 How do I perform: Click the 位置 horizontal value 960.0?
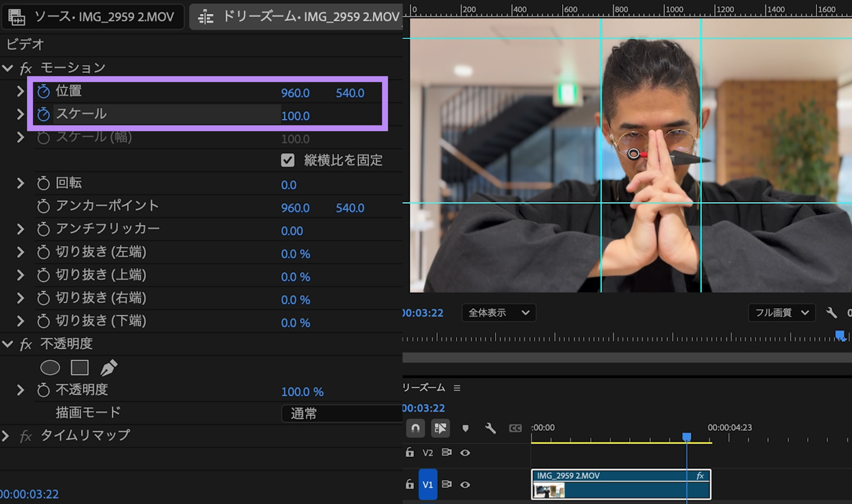[295, 93]
